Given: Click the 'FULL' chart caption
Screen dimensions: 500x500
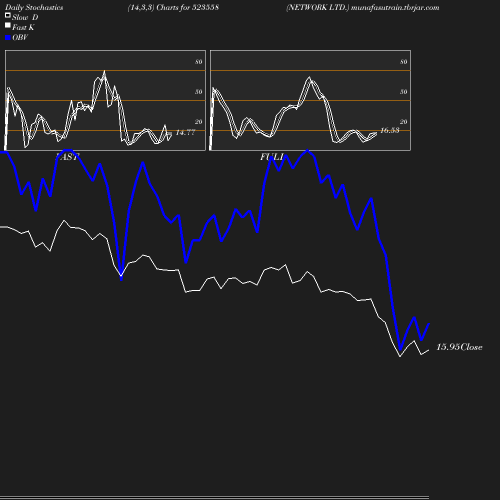Looking at the screenshot, I should [x=272, y=157].
